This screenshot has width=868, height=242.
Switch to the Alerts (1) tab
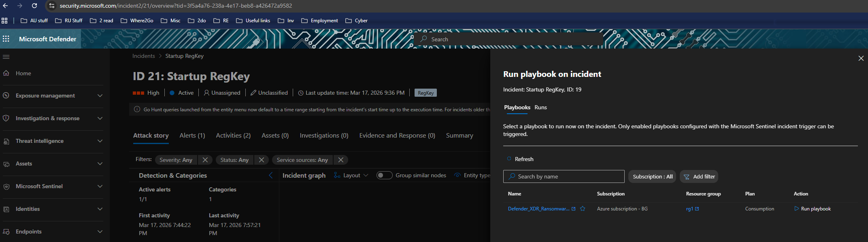click(192, 136)
